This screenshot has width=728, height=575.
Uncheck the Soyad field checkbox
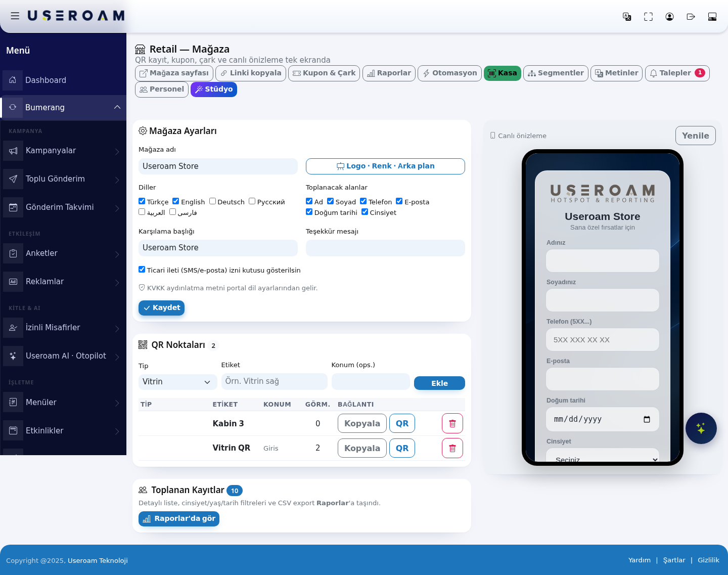(x=330, y=201)
